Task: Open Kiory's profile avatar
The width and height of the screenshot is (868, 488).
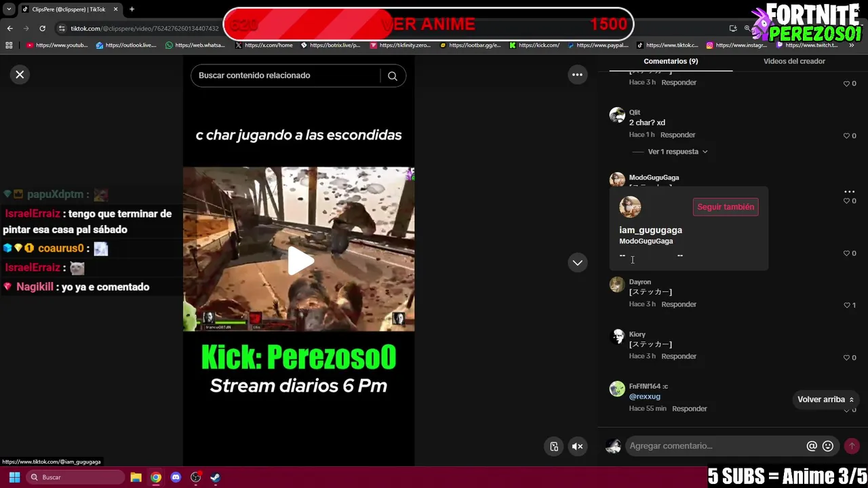Action: click(x=617, y=336)
